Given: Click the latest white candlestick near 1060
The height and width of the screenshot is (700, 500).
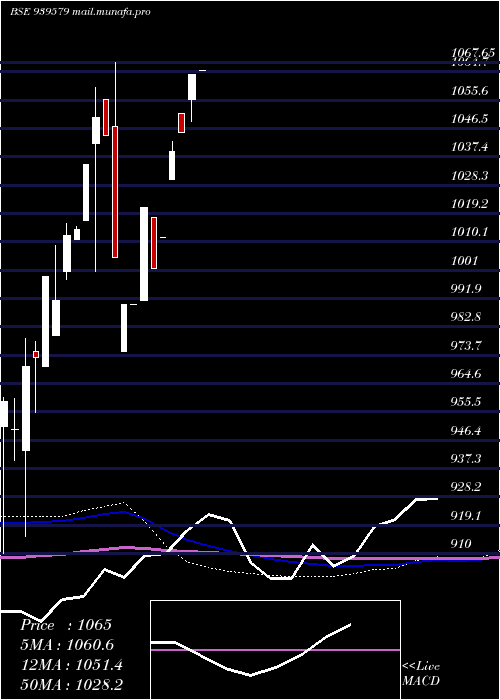Looking at the screenshot, I should coord(192,87).
